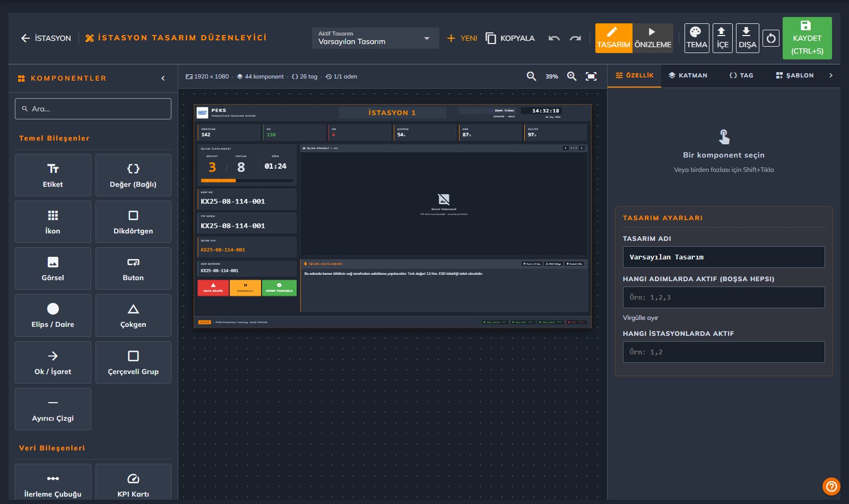
Task: Select the Etiket component
Action: [x=53, y=175]
